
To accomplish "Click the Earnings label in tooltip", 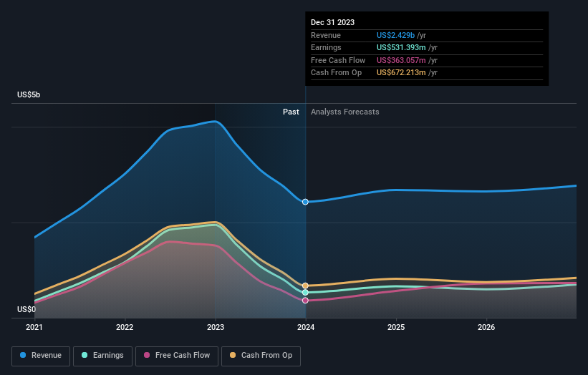I will click(x=326, y=47).
